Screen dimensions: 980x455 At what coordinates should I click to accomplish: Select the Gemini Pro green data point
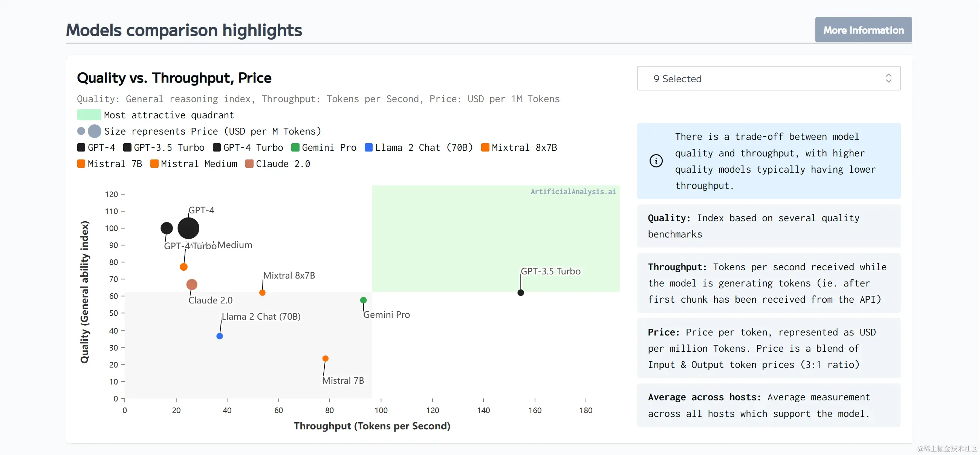[363, 300]
